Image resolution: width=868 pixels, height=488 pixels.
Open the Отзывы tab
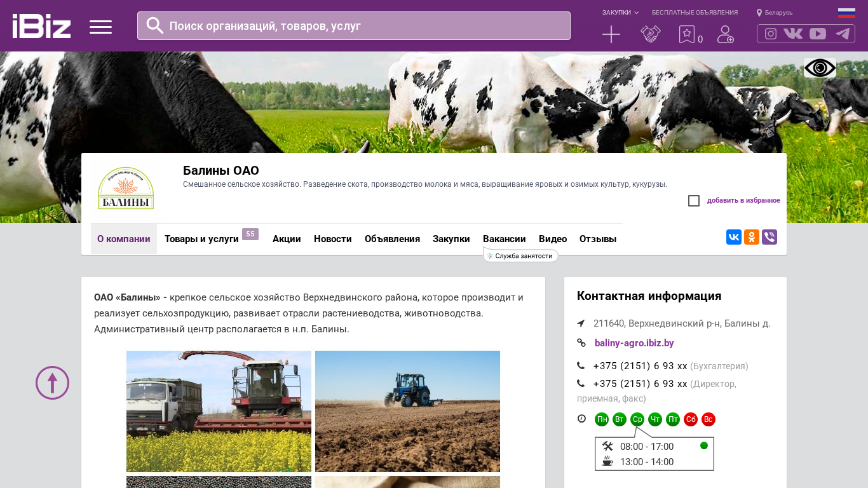(x=598, y=239)
